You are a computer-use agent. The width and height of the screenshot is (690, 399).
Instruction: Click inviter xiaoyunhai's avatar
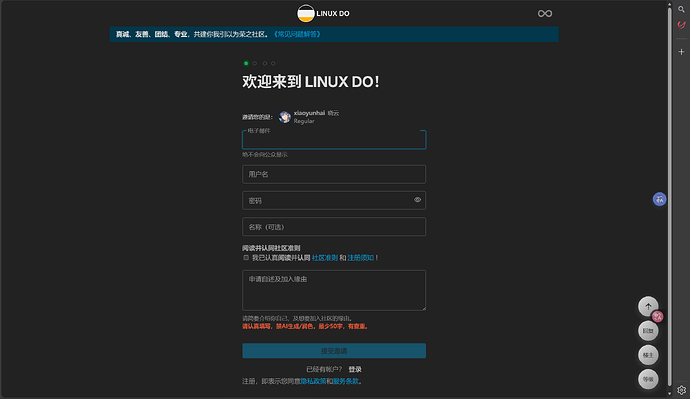pyautogui.click(x=285, y=117)
